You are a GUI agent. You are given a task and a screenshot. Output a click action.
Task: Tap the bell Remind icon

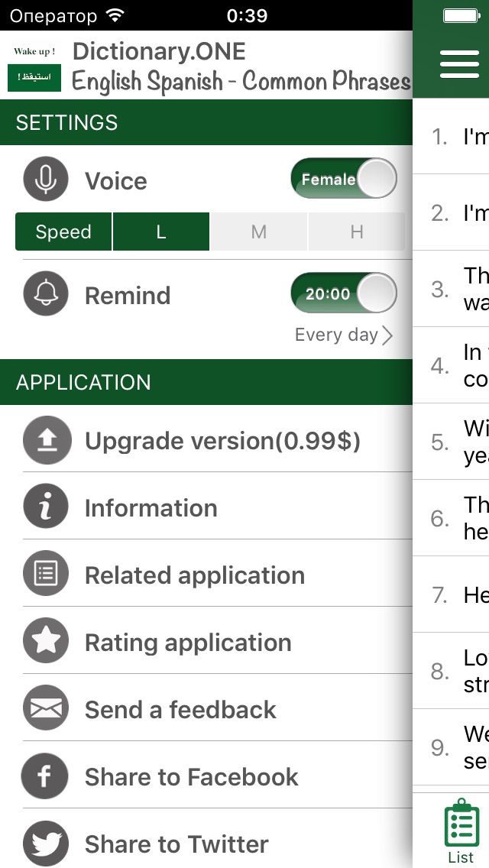pos(45,293)
